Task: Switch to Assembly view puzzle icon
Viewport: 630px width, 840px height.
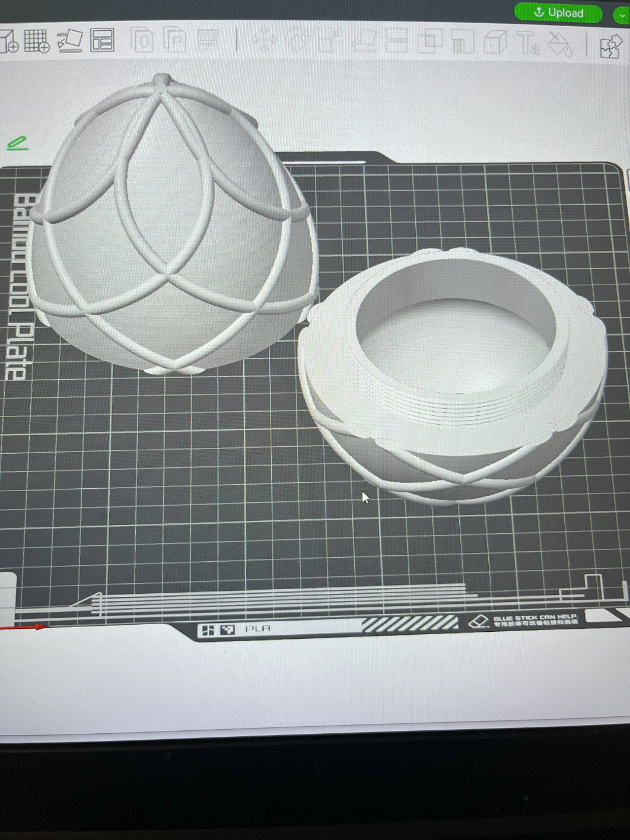Action: pyautogui.click(x=611, y=46)
